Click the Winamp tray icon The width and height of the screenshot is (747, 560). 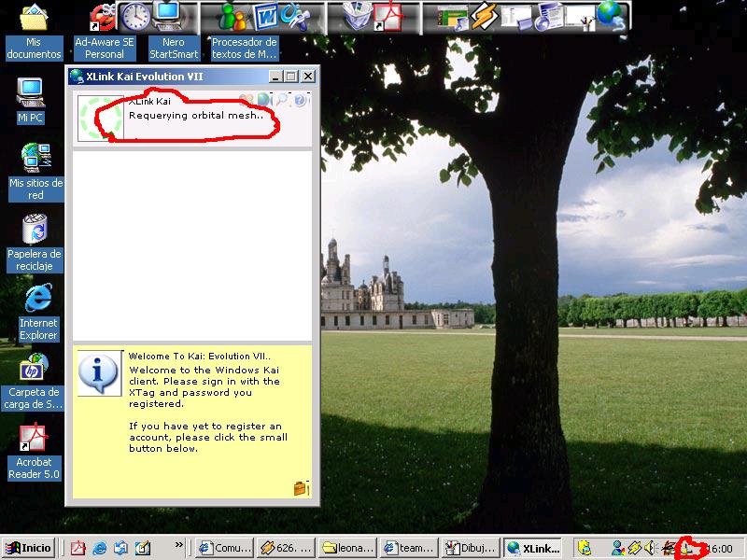[x=634, y=548]
